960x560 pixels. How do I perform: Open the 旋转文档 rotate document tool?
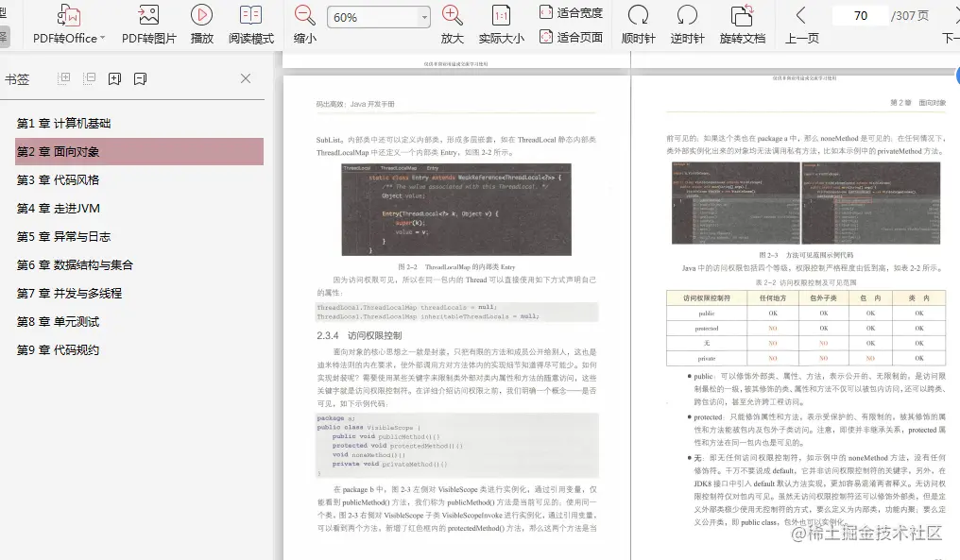click(742, 25)
